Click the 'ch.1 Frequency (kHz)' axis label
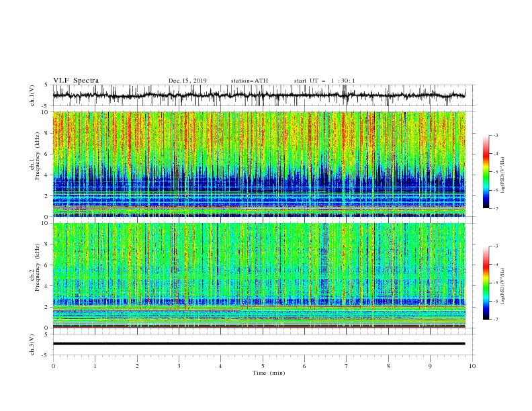The width and height of the screenshot is (532, 411). tap(35, 156)
